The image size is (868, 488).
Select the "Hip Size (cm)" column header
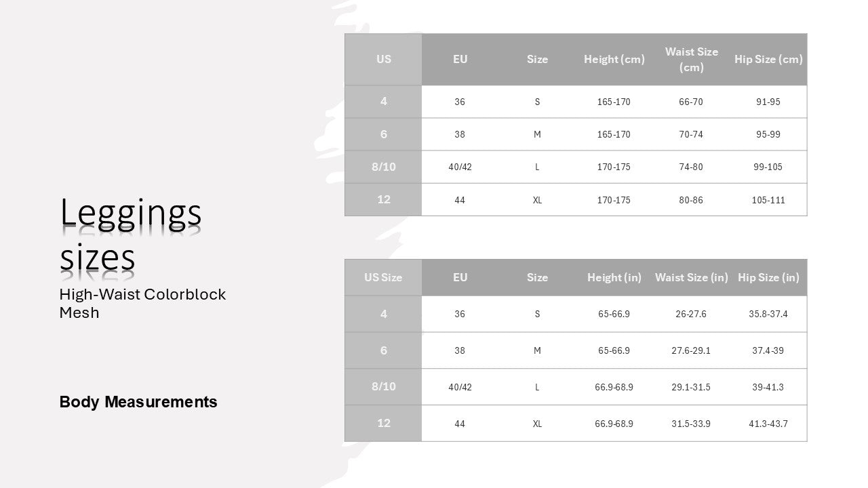coord(768,60)
